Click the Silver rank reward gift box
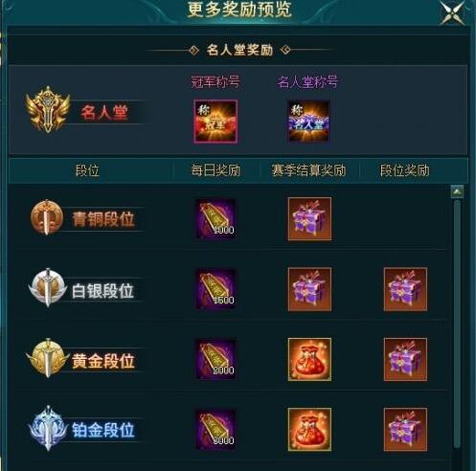Viewport: 476px width, 471px height. coord(405,289)
